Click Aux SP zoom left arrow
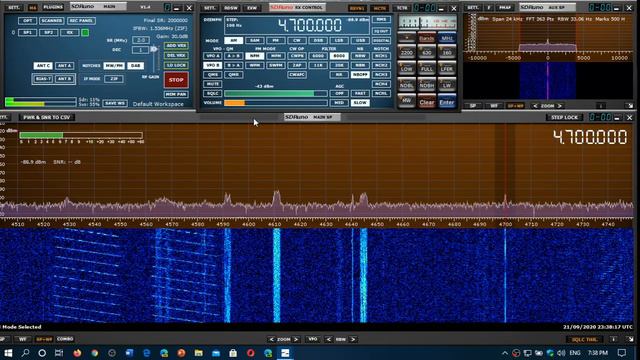Image resolution: width=640 pixels, height=360 pixels. (x=535, y=106)
